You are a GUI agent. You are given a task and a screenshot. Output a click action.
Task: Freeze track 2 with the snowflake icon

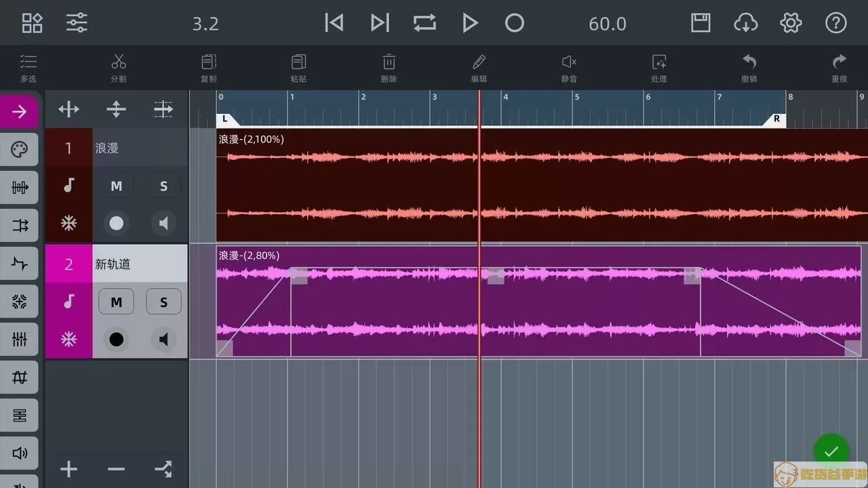[68, 339]
